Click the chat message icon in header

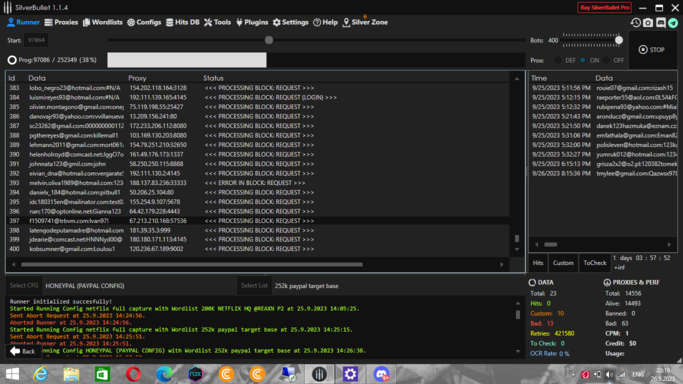(x=660, y=23)
